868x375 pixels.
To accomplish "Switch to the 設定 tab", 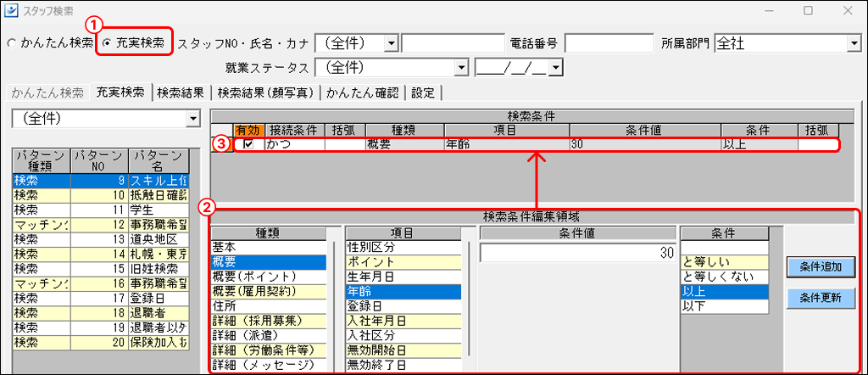I will coord(423,92).
